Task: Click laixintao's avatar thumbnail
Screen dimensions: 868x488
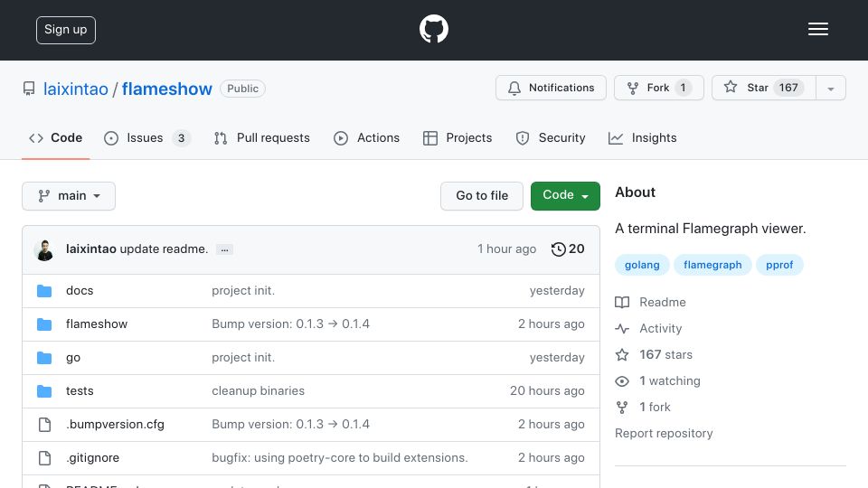Action: click(44, 249)
